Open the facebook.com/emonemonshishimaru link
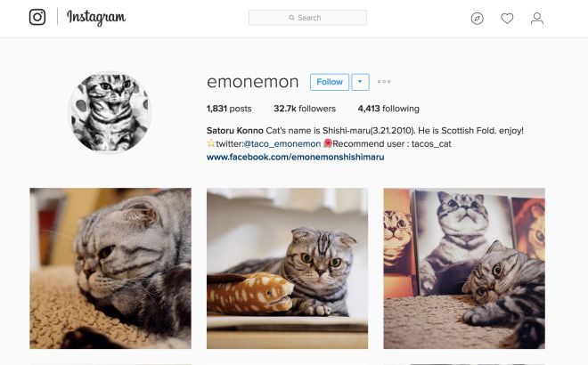The width and height of the screenshot is (588, 365). click(x=295, y=157)
